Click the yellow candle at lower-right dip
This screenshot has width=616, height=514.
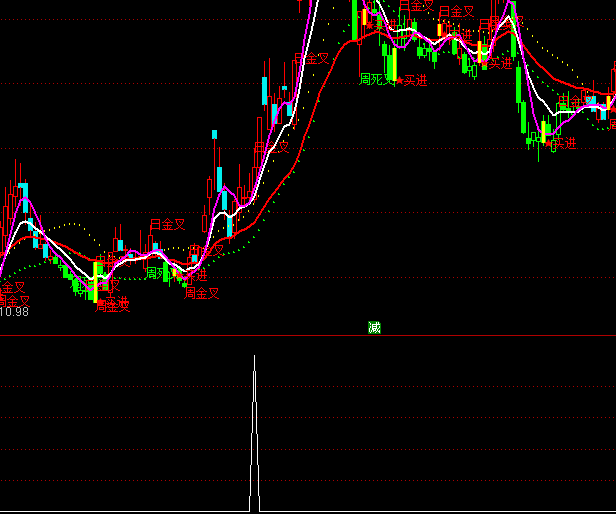click(545, 131)
